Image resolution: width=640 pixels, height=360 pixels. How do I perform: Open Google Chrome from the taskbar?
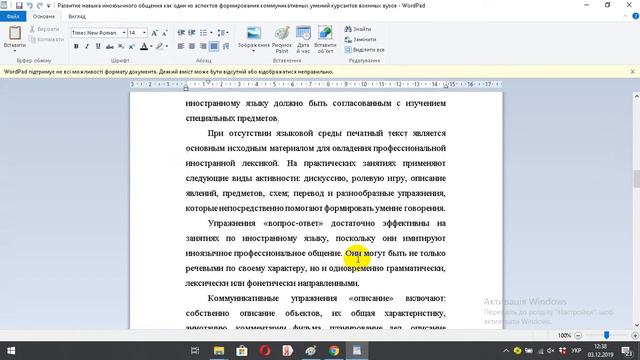click(334, 351)
